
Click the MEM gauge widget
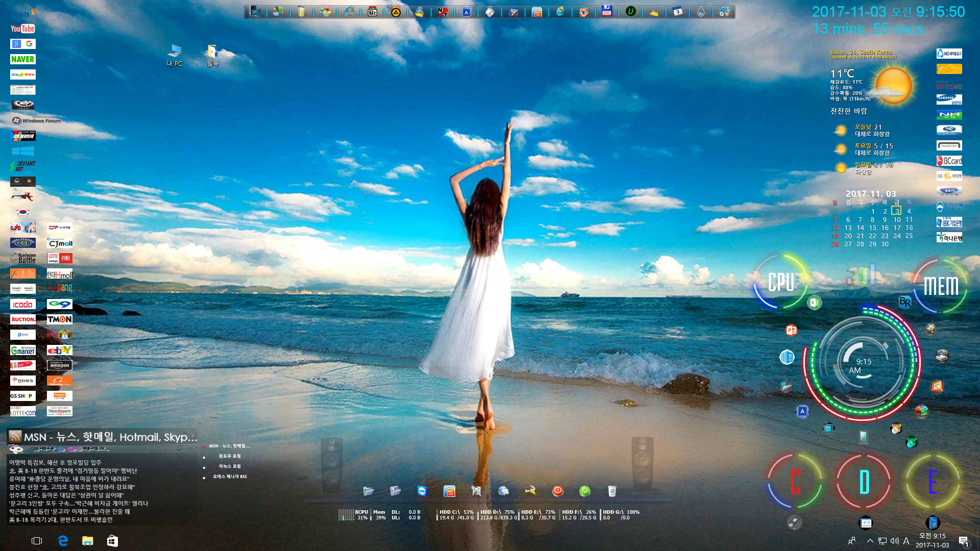tap(941, 285)
